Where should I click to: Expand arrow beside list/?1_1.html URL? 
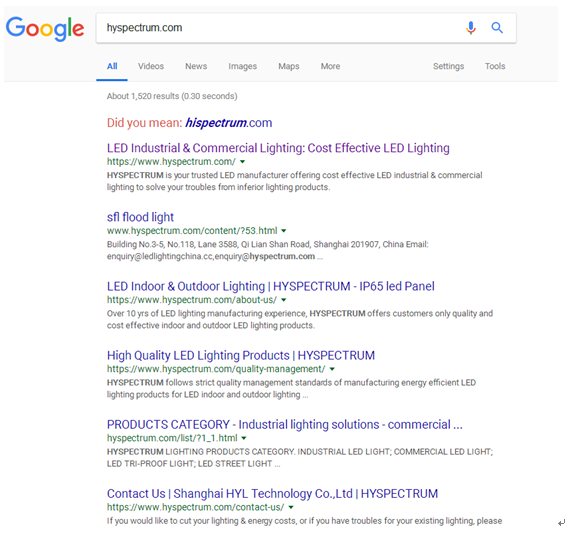(244, 438)
